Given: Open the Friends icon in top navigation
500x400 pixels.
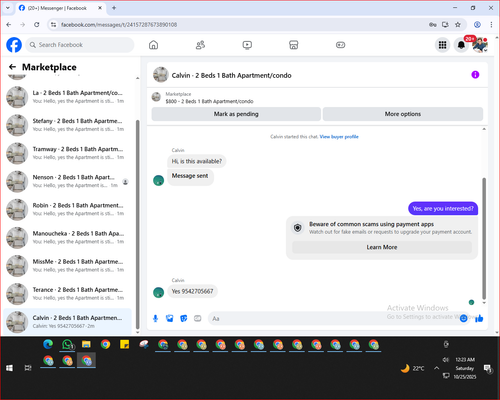Looking at the screenshot, I should click(200, 45).
